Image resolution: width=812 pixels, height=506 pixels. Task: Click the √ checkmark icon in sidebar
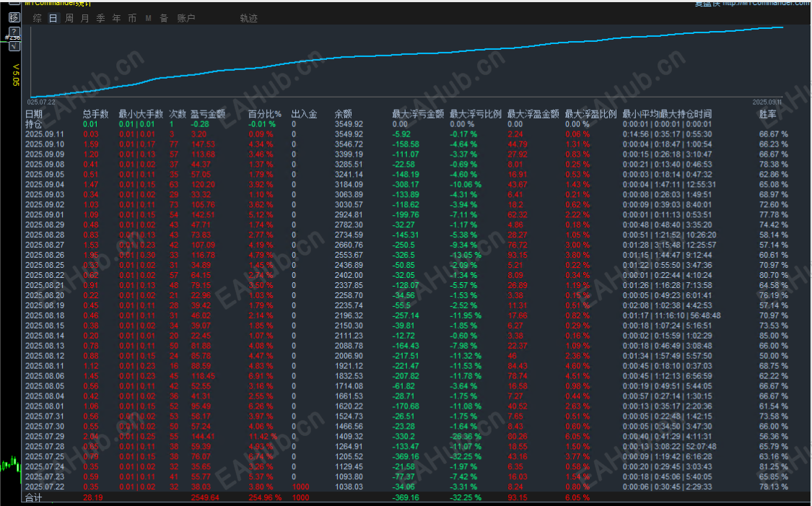(14, 47)
